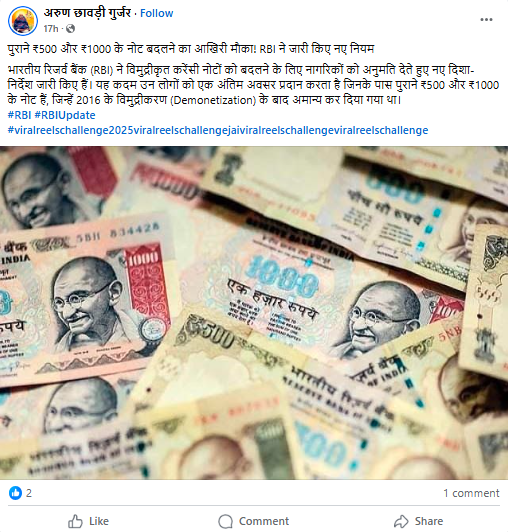
Task: Click the Comment speech bubble button
Action: point(253,521)
